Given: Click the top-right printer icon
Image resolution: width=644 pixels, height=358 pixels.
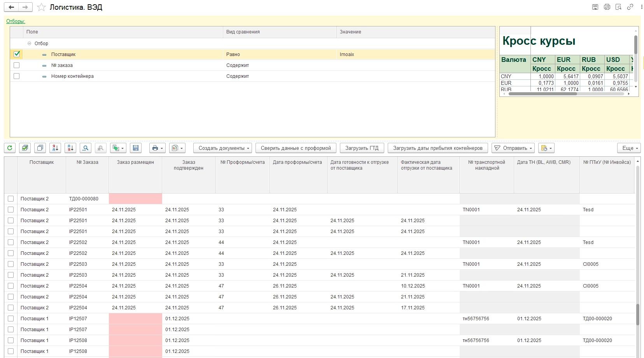Looking at the screenshot, I should [607, 7].
